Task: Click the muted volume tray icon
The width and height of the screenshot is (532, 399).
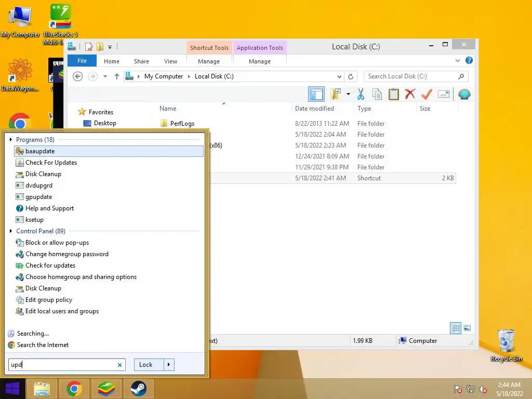Action: tap(483, 389)
